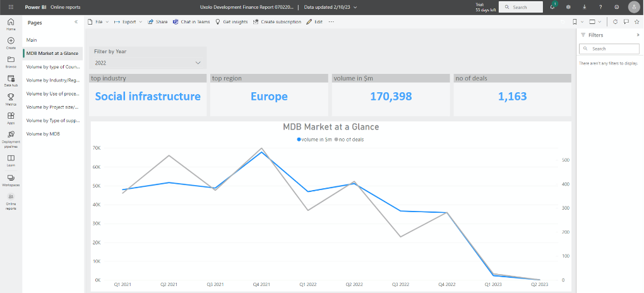Click the View layout icon
The image size is (644, 293).
(593, 21)
